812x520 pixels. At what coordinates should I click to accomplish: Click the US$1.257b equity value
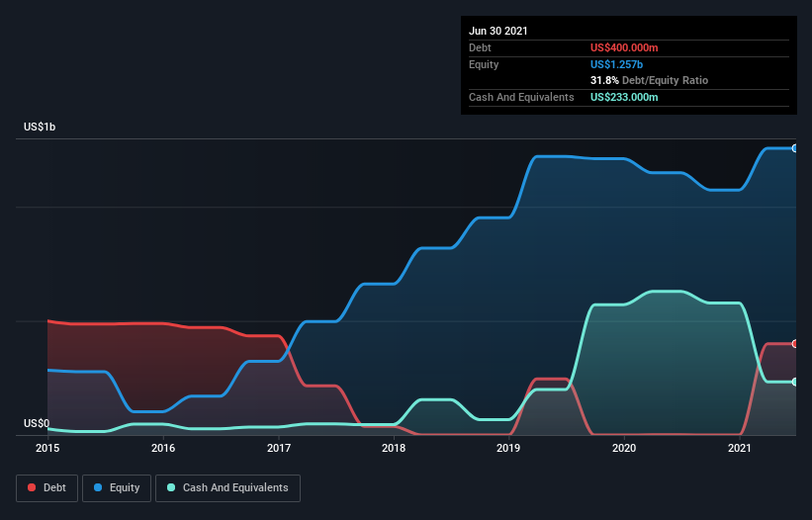click(616, 64)
